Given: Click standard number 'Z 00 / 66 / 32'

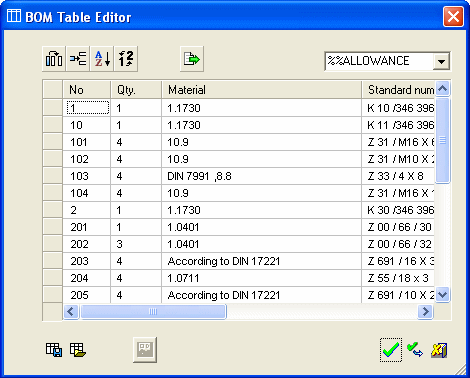Looking at the screenshot, I should point(398,244).
